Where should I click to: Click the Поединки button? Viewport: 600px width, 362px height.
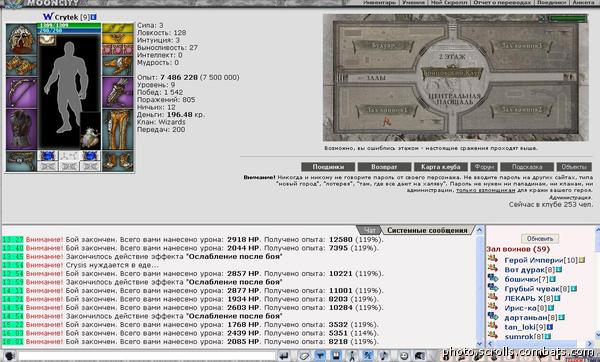tap(328, 167)
